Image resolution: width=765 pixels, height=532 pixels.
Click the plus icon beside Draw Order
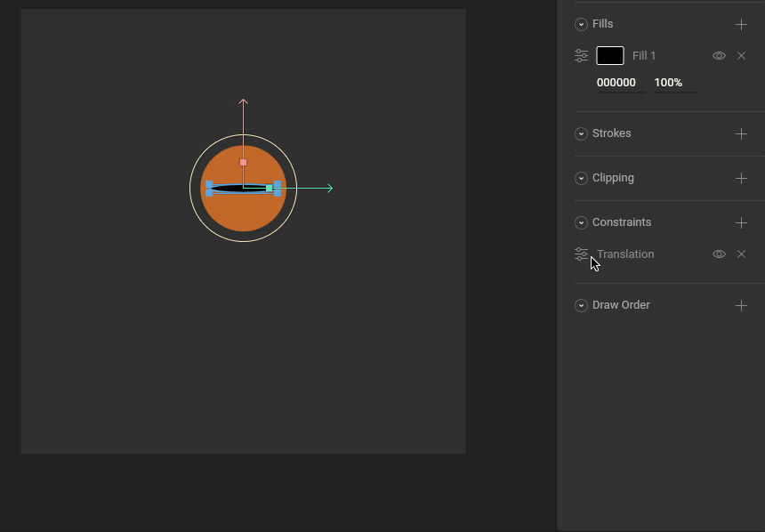(741, 306)
